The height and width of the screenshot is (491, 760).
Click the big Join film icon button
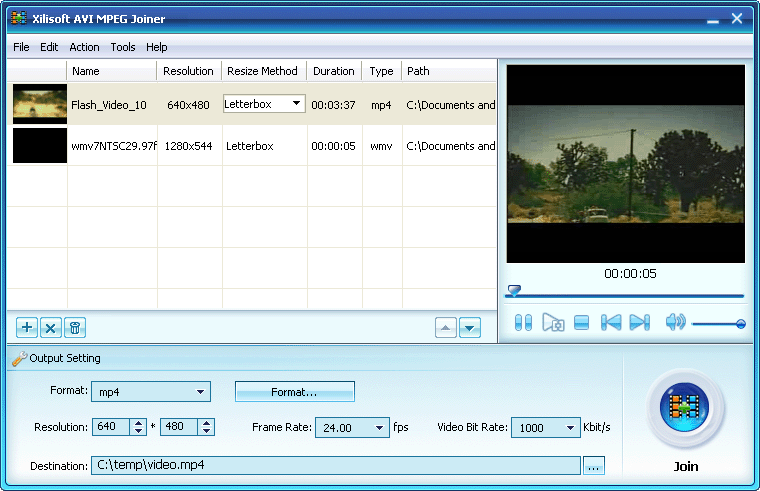click(x=684, y=407)
